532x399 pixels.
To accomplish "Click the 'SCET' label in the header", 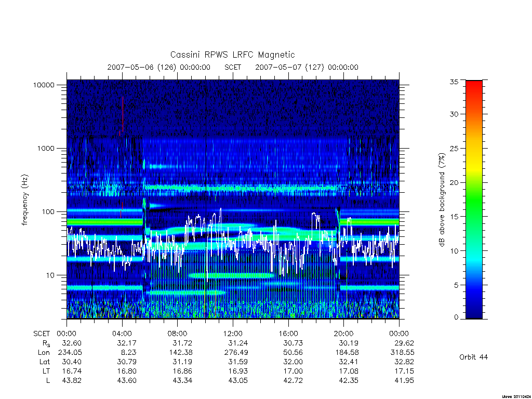I will click(233, 67).
